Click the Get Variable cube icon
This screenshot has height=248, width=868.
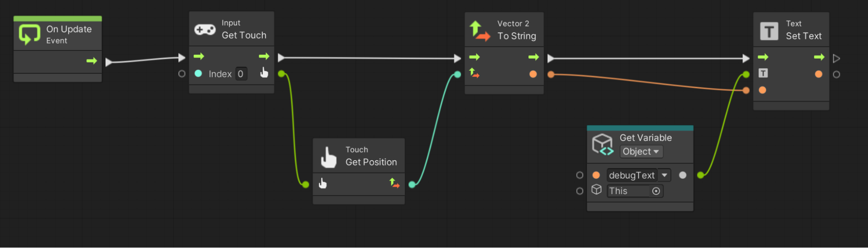tap(603, 144)
